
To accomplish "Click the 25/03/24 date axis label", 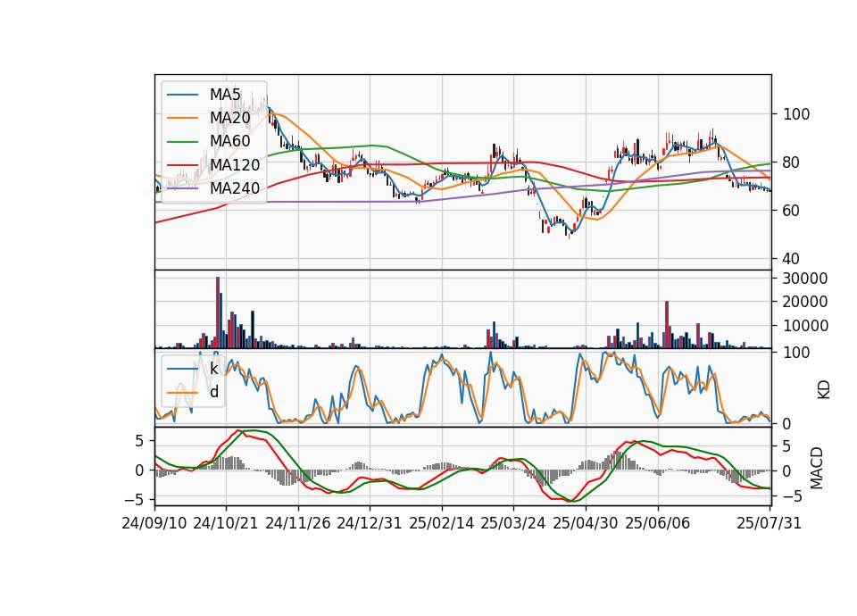I will tap(513, 523).
